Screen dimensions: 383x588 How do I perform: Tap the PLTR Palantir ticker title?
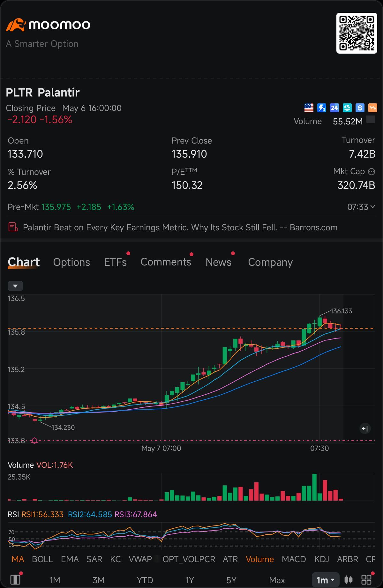43,93
